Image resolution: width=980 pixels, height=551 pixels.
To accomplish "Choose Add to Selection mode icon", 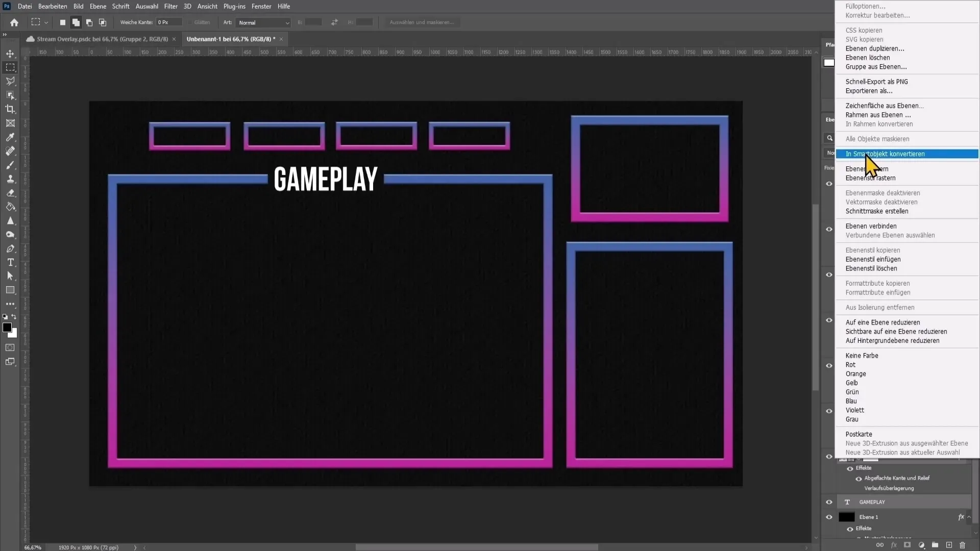I will [x=76, y=22].
